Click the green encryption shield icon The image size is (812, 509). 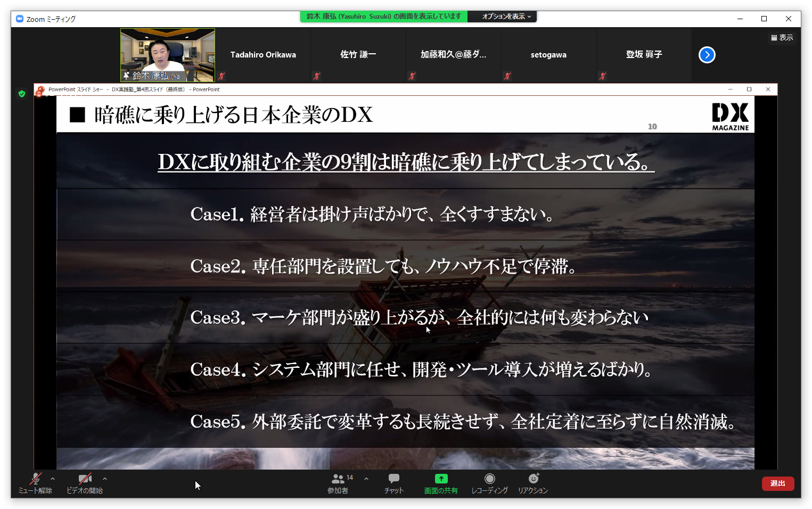pos(22,94)
